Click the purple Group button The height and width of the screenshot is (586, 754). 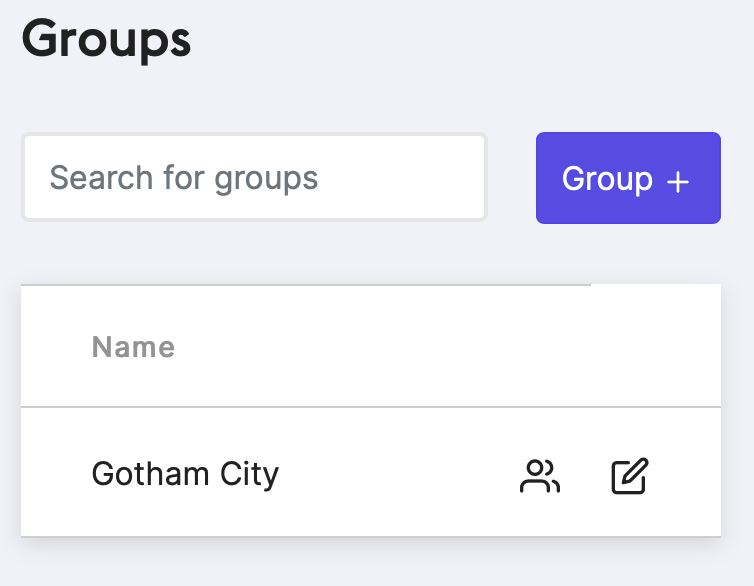point(628,178)
